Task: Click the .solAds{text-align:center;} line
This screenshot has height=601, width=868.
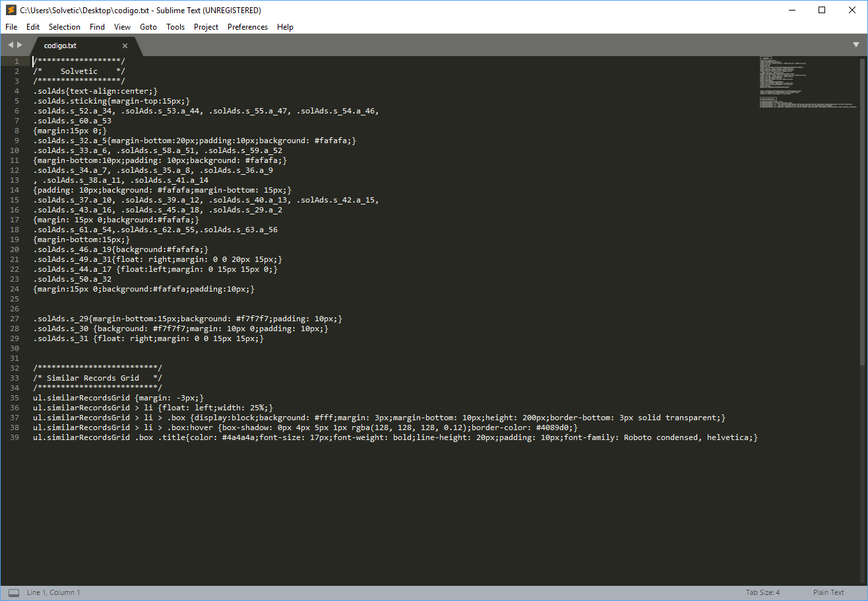Action: click(96, 91)
